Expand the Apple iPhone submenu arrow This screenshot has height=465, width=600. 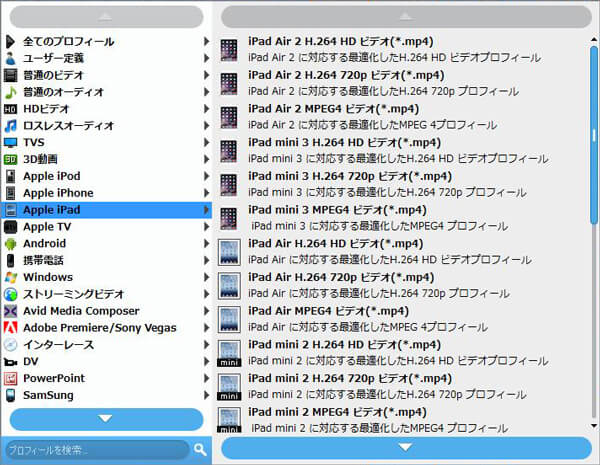pyautogui.click(x=206, y=193)
